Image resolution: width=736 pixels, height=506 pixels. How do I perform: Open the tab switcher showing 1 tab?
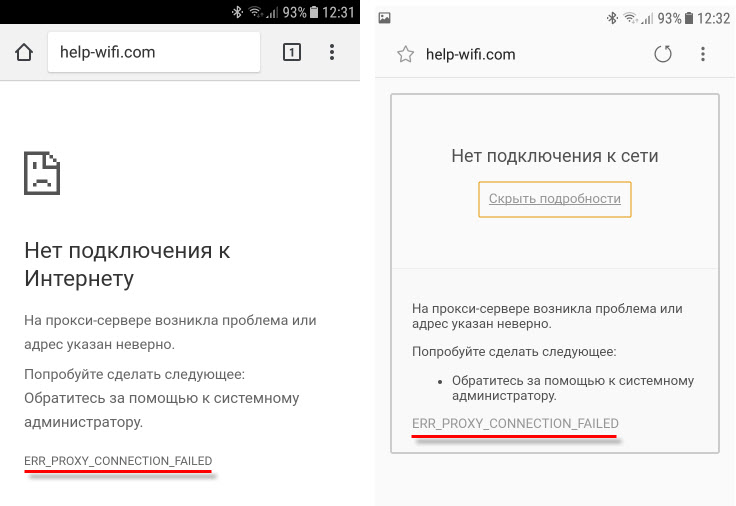click(x=291, y=52)
